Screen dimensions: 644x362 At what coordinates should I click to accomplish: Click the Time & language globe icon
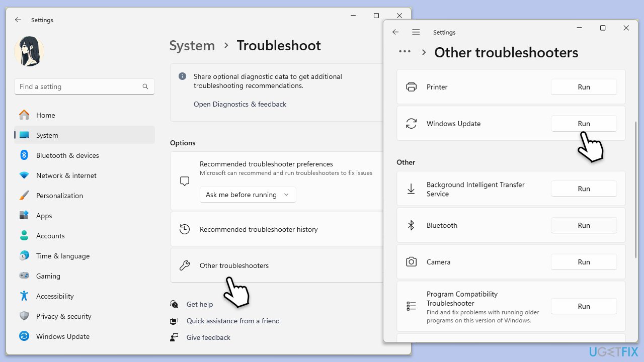(x=24, y=256)
